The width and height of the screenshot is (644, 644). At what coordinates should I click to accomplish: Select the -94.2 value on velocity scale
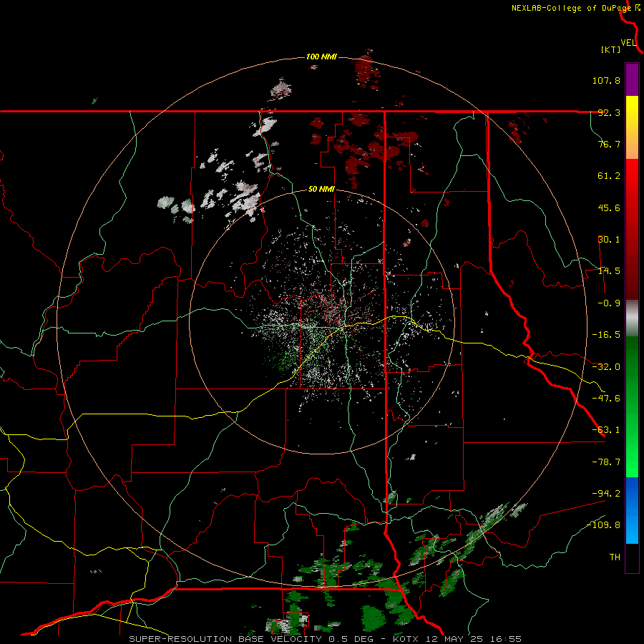point(606,493)
